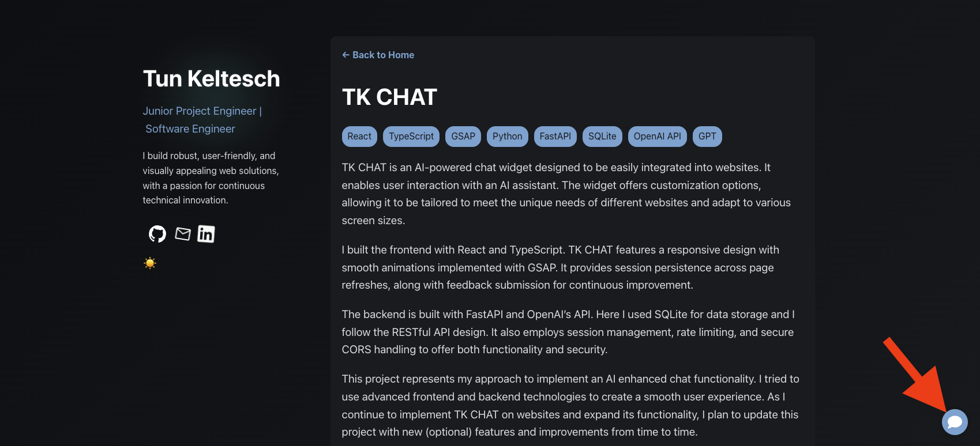Select the React tag
Screen dimensions: 980x446
point(359,137)
